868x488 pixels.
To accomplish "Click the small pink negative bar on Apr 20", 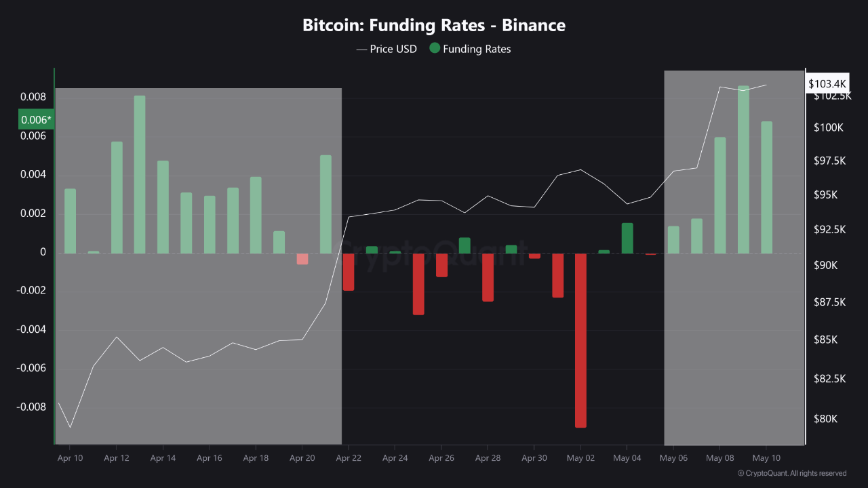I will click(x=302, y=259).
